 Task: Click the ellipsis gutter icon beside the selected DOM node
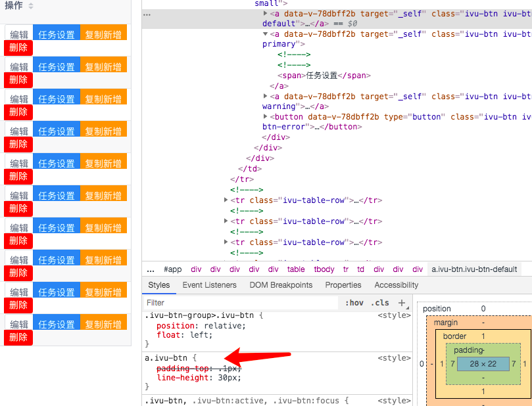coord(147,14)
